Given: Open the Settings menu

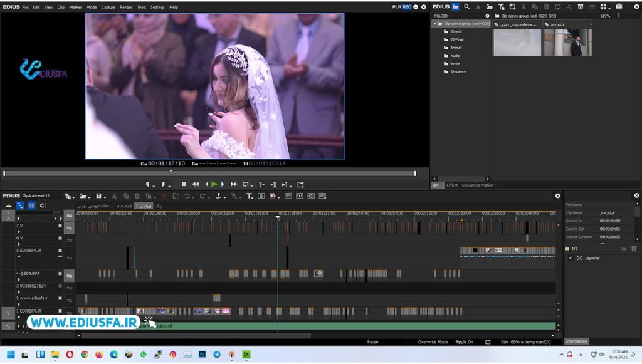Looking at the screenshot, I should pyautogui.click(x=157, y=7).
